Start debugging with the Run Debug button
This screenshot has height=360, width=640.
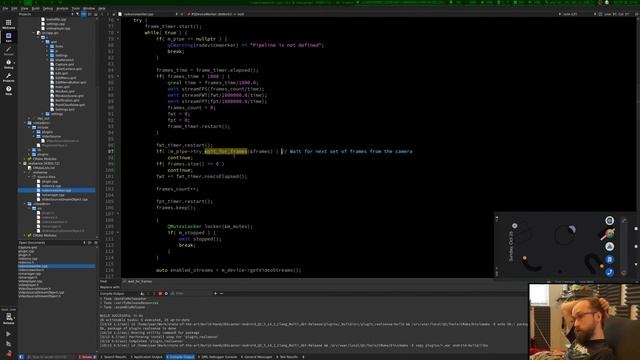(x=9, y=344)
